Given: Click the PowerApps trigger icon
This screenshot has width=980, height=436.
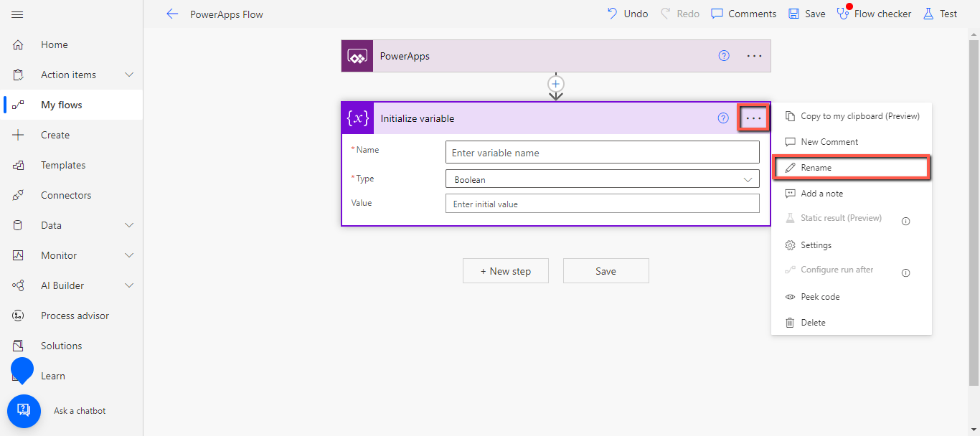Looking at the screenshot, I should [x=357, y=56].
